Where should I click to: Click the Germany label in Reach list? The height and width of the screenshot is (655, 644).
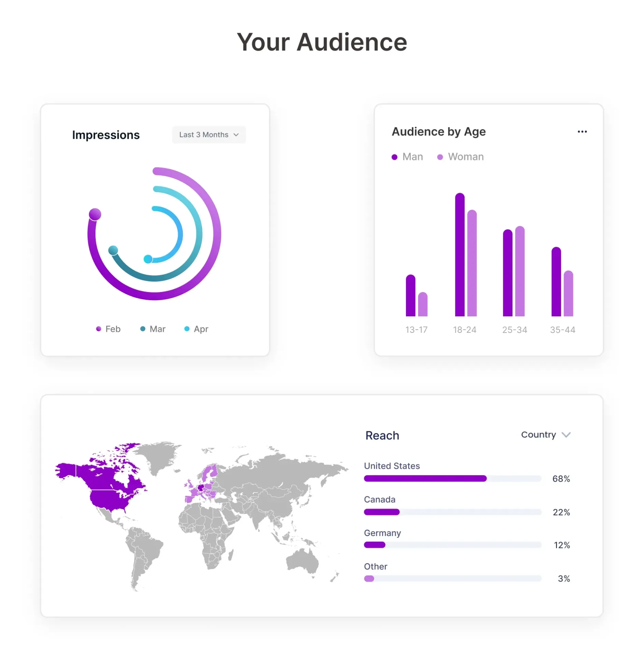tap(382, 533)
